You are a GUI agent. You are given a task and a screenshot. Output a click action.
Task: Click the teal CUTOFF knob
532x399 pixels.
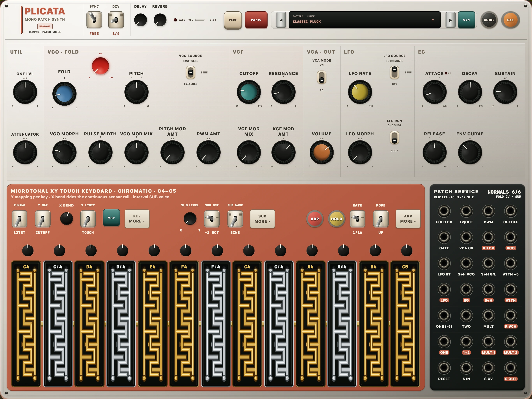(249, 92)
